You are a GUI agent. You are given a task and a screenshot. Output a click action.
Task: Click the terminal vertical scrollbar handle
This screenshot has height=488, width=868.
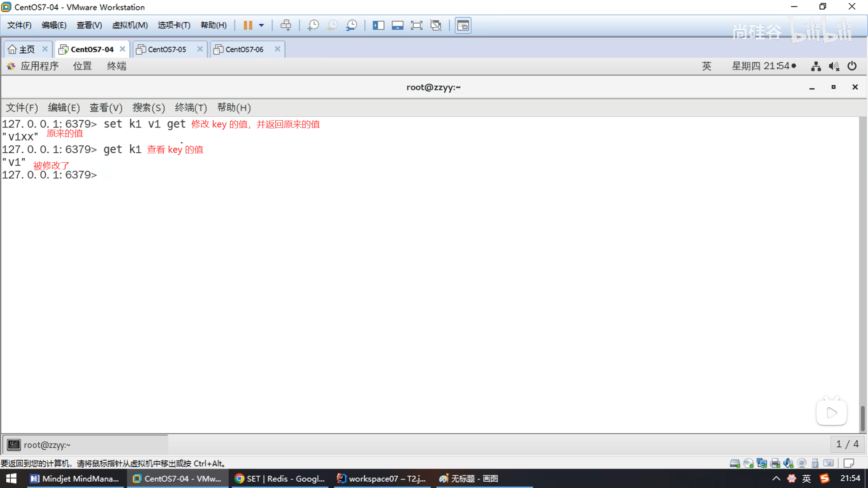tap(862, 418)
